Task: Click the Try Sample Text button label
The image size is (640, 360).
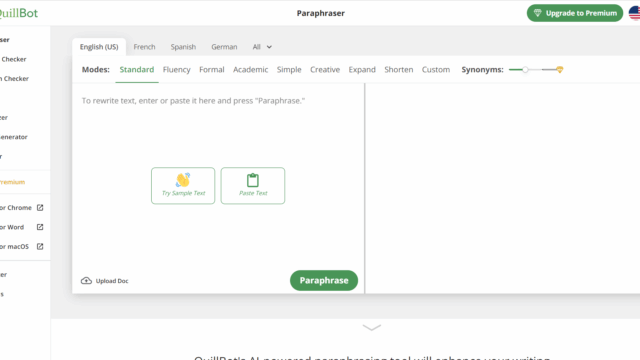Action: (183, 193)
